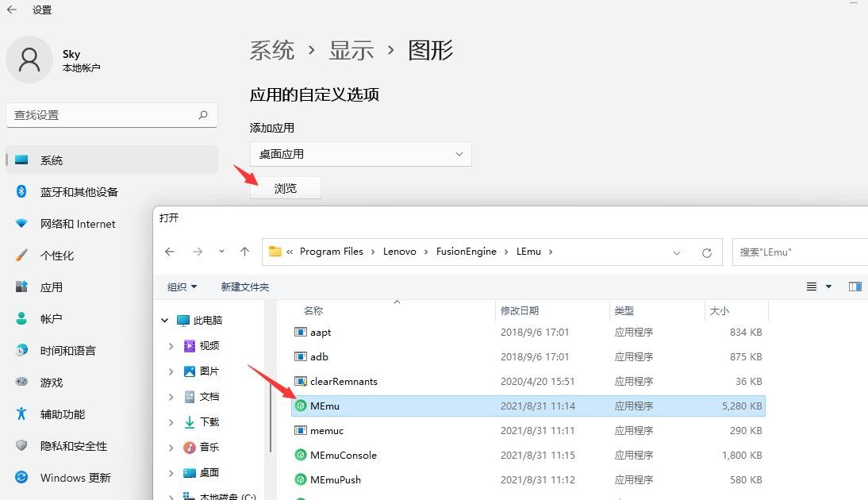Click the search magnifier in Settings search box
Viewport: 868px width, 500px height.
(x=203, y=114)
